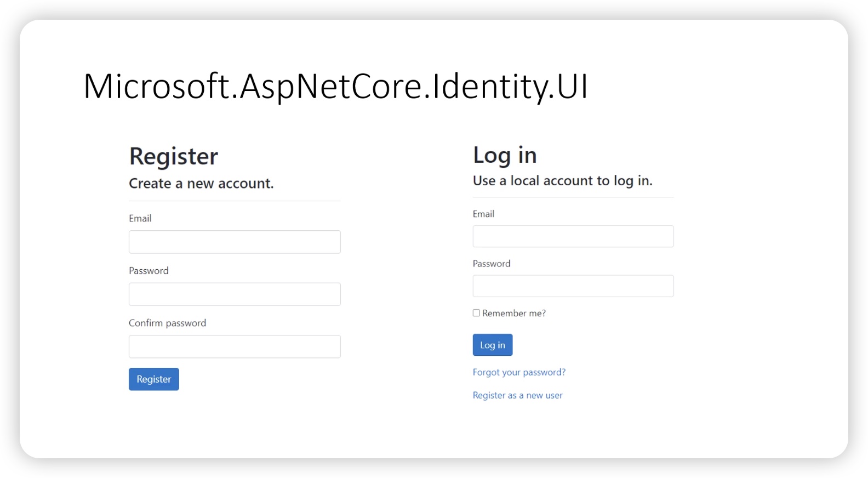Viewport: 868px width, 478px height.
Task: Click the 'Use a local account to log in.' text
Action: 563,181
